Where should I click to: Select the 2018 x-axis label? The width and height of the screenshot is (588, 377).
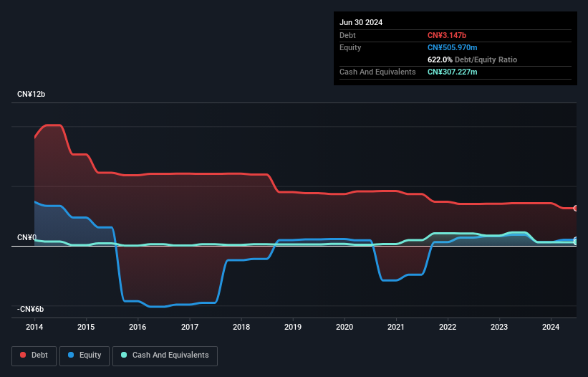[241, 327]
